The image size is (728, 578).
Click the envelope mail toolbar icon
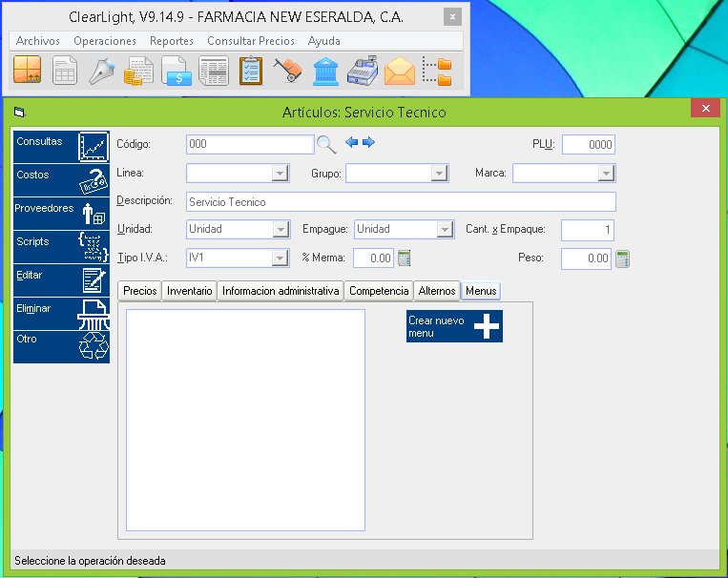tap(400, 72)
